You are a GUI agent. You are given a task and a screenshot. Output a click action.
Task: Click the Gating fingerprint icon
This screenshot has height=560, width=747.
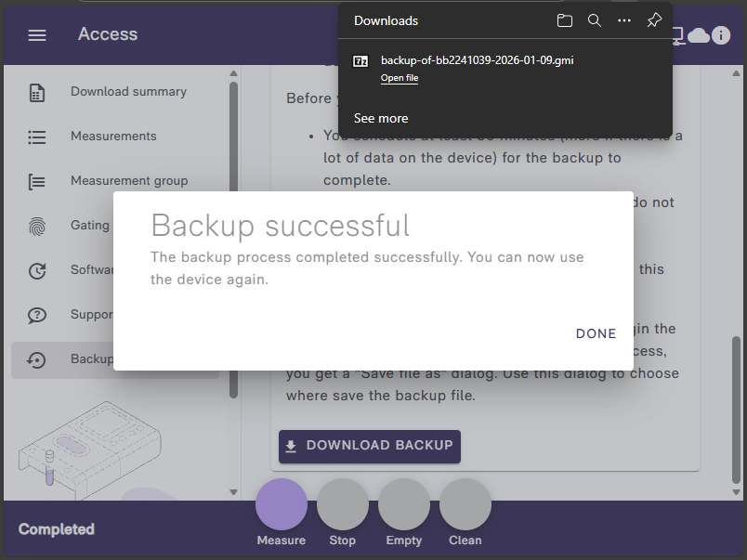click(37, 226)
